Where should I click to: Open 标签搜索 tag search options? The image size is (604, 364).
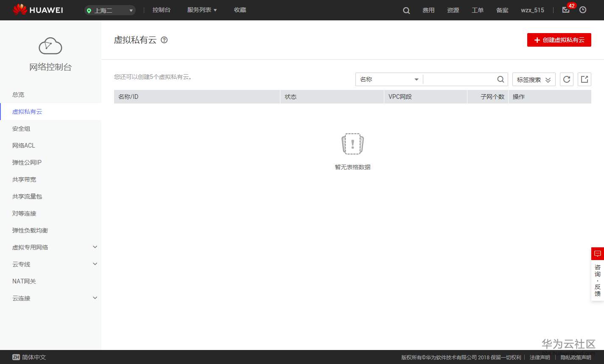click(534, 79)
